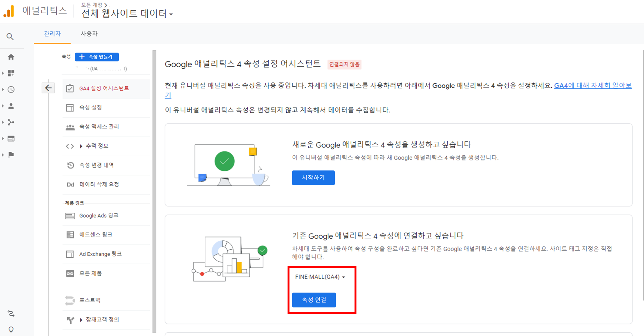Select GA4 설정 어시스턴트 menu item
The width and height of the screenshot is (644, 336).
pos(106,89)
